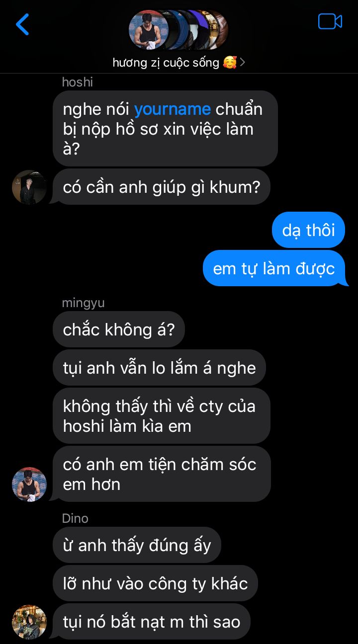Viewport: 358px width, 644px height.
Task: Select message "ừ anh thấy đúng ấy"
Action: click(x=137, y=545)
